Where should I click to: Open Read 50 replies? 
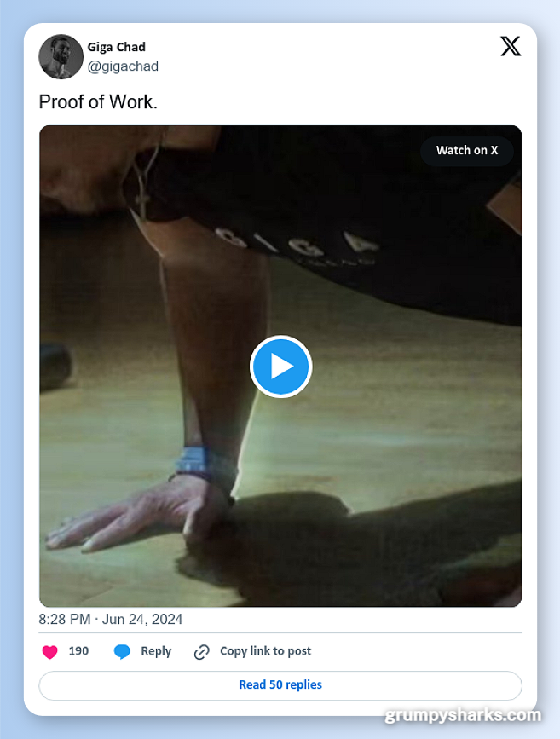point(280,684)
